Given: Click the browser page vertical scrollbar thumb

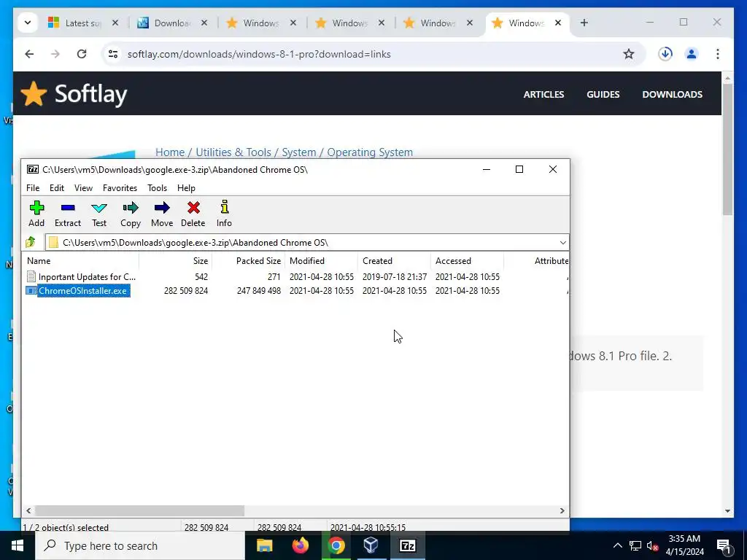Looking at the screenshot, I should 727,149.
